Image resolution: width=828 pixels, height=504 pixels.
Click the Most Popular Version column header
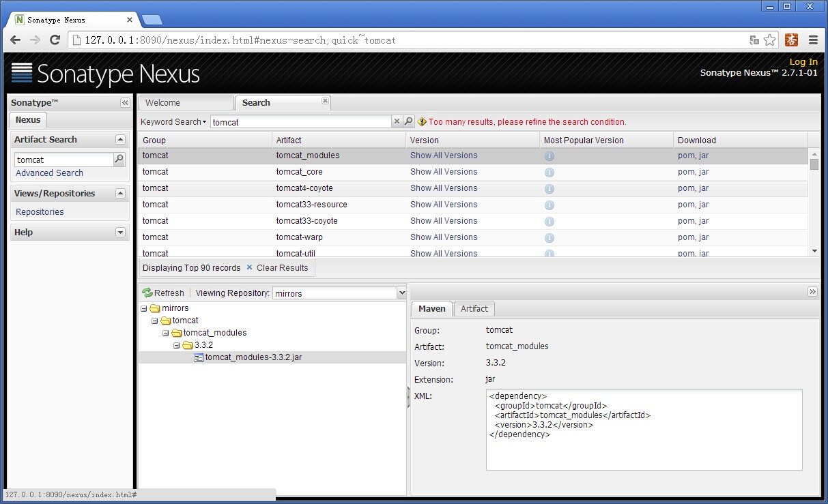coord(606,140)
